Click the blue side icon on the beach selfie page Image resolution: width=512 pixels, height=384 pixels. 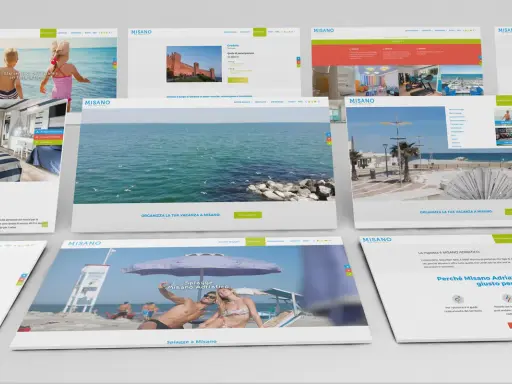[x=347, y=267]
